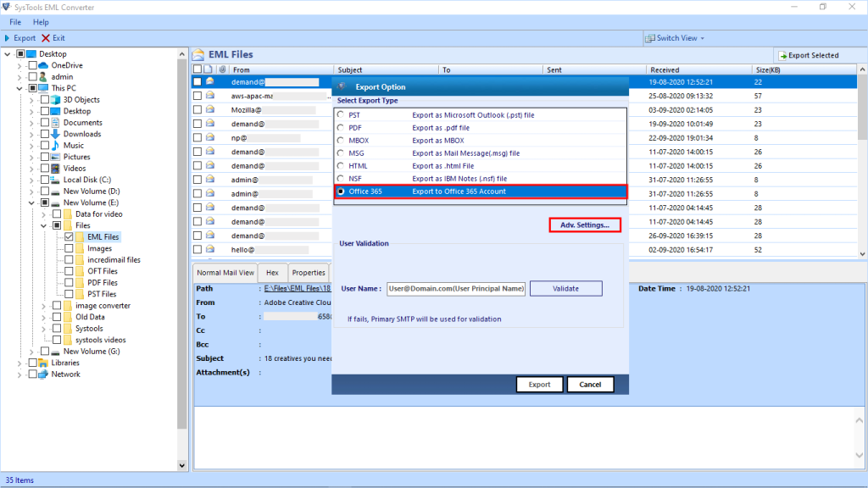Viewport: 868px width, 488px height.
Task: Expand the image converter folder node
Action: [44, 306]
